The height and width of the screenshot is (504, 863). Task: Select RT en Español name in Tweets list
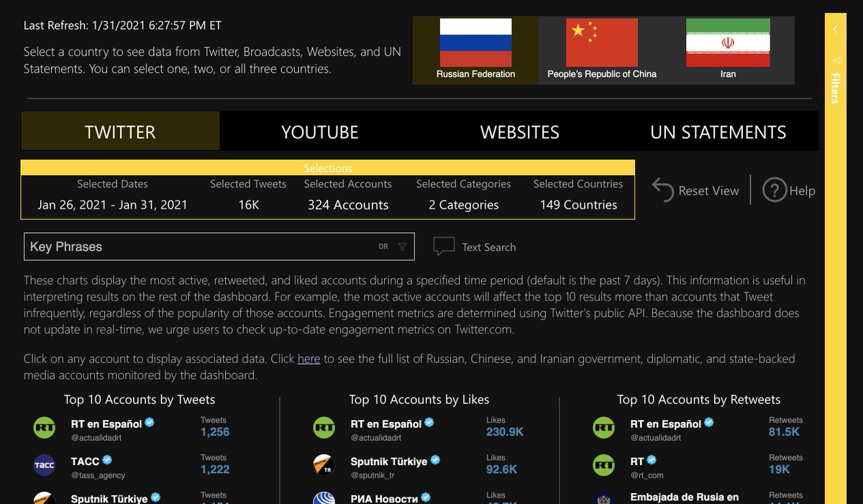pos(106,423)
